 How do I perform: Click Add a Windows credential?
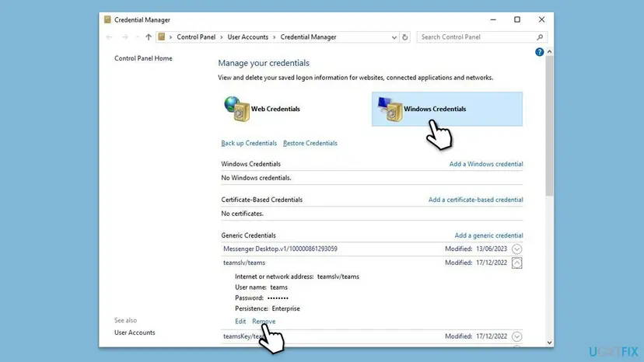(x=486, y=164)
